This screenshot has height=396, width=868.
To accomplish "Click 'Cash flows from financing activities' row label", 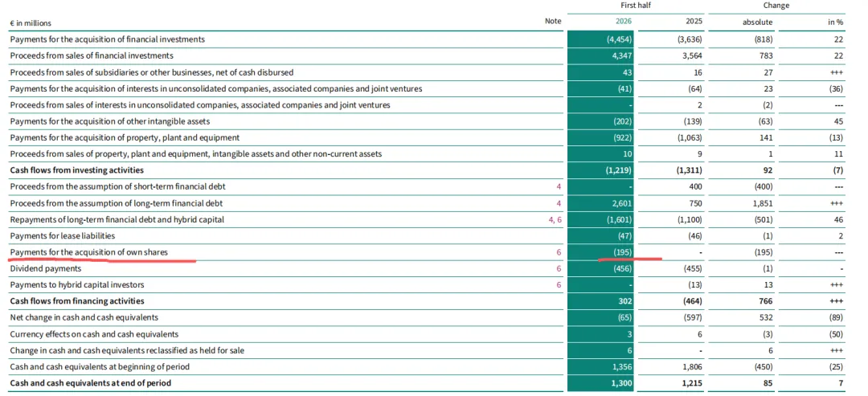I will (x=77, y=301).
